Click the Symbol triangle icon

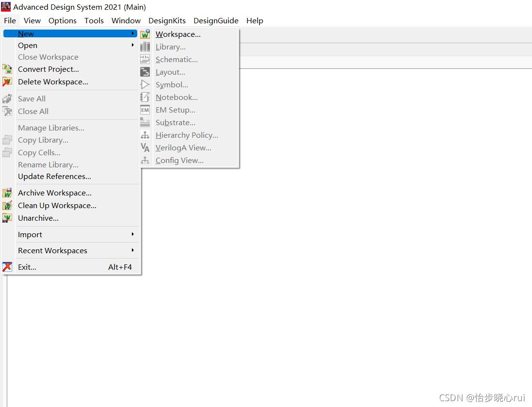145,84
